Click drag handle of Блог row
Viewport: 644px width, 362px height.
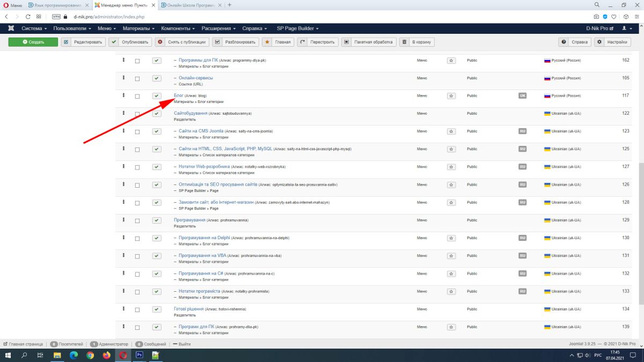123,95
